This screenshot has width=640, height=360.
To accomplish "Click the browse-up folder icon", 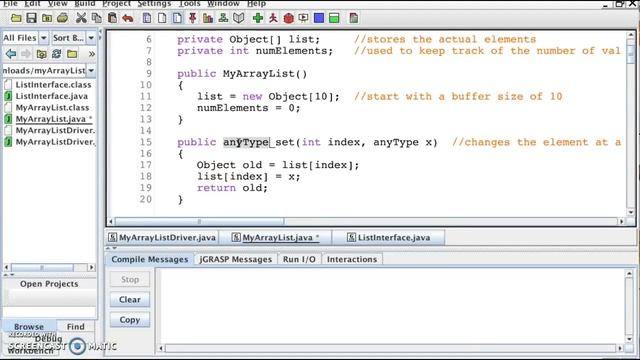I will [41, 53].
